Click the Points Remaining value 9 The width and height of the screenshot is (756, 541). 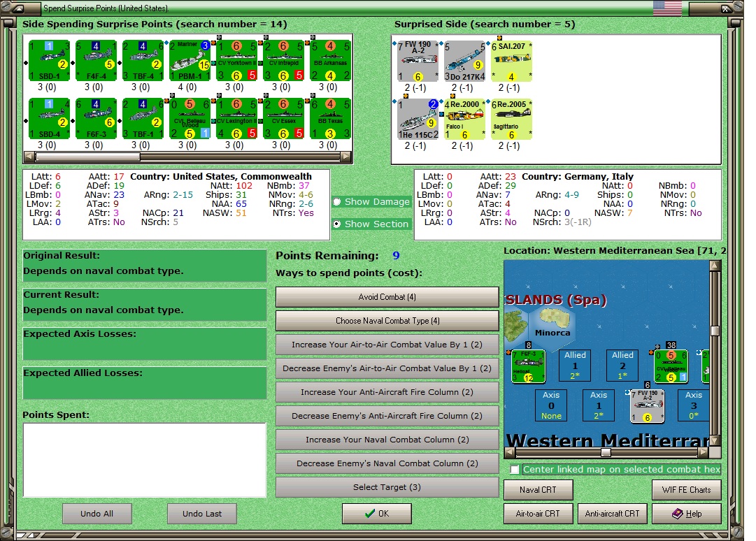coord(396,256)
